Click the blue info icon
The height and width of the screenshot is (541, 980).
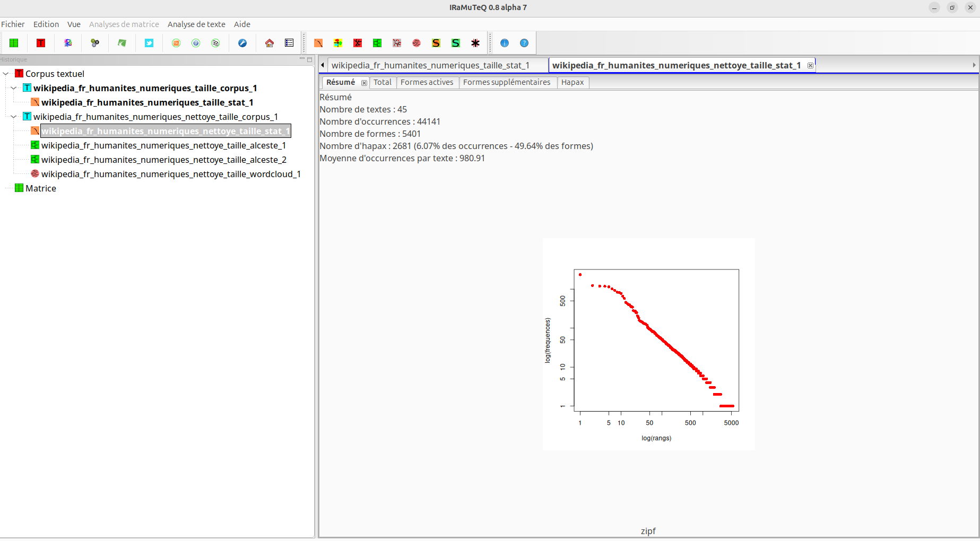505,43
